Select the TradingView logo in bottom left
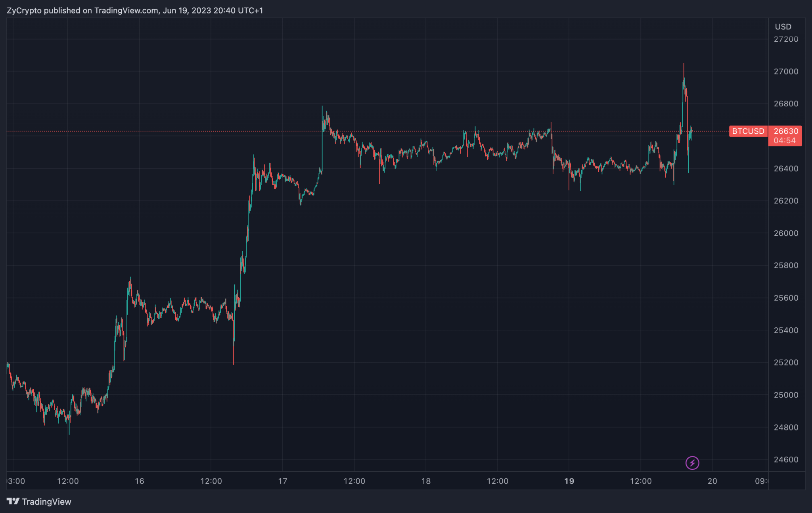Viewport: 812px width, 513px height. (13, 501)
